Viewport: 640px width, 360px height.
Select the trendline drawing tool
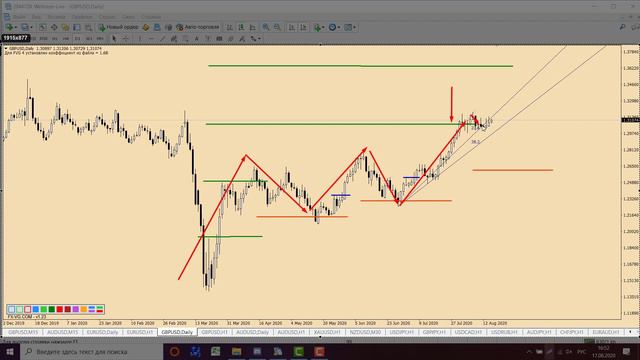163,38
